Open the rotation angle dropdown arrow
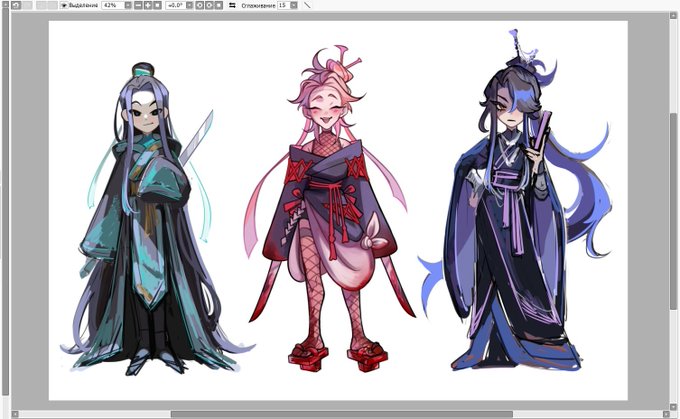This screenshot has width=680, height=419. point(189,5)
